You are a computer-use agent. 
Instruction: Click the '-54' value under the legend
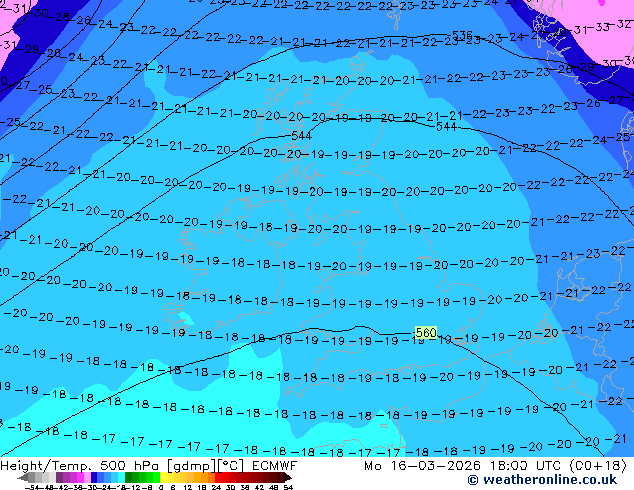[x=32, y=487]
